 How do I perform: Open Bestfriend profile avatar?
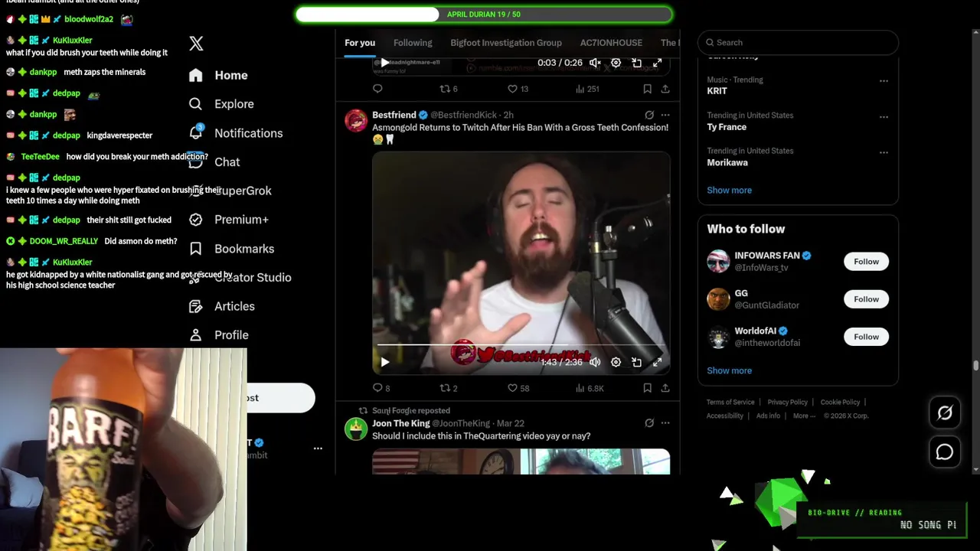click(356, 121)
